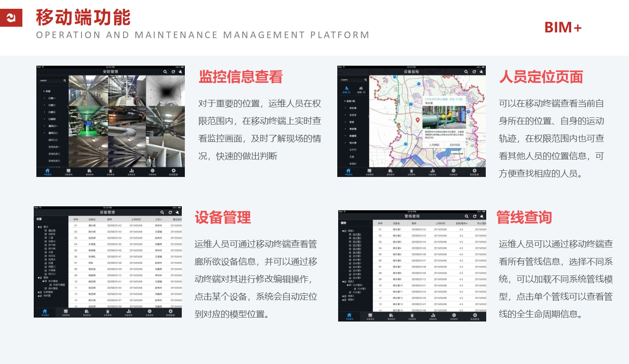629x364 pixels.
Task: Click search magnifier icon in 安防管理 header
Action: coord(166,71)
